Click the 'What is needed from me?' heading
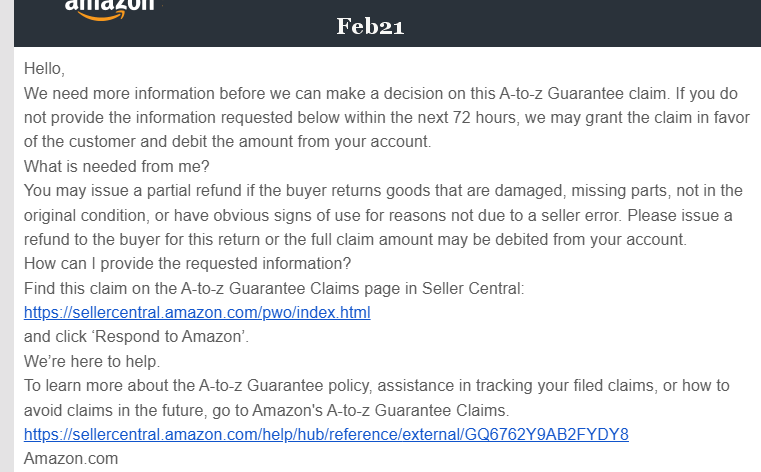761x472 pixels. click(116, 166)
